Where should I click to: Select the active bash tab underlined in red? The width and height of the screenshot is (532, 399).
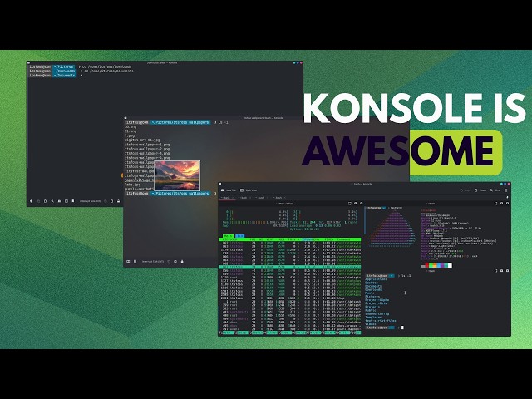(x=227, y=198)
